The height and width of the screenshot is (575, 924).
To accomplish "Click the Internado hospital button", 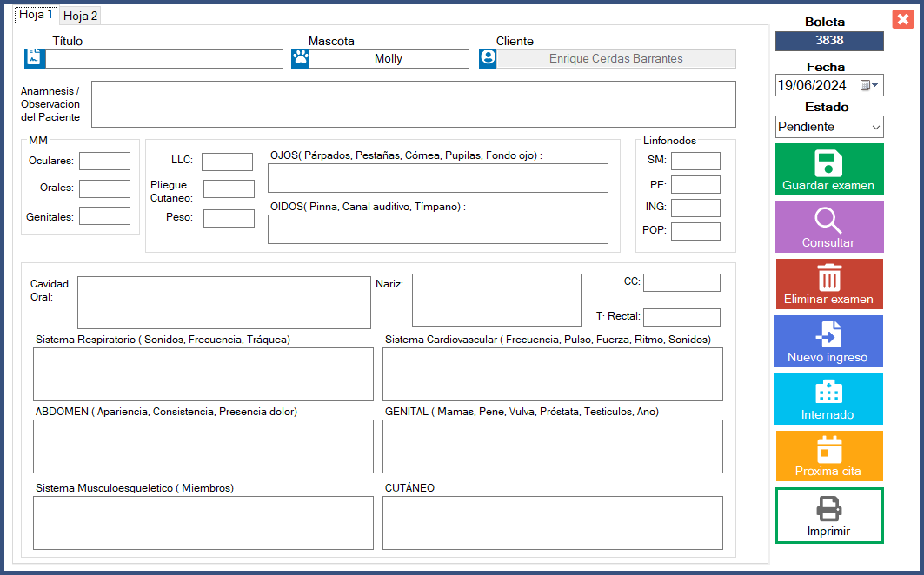I will 829,399.
